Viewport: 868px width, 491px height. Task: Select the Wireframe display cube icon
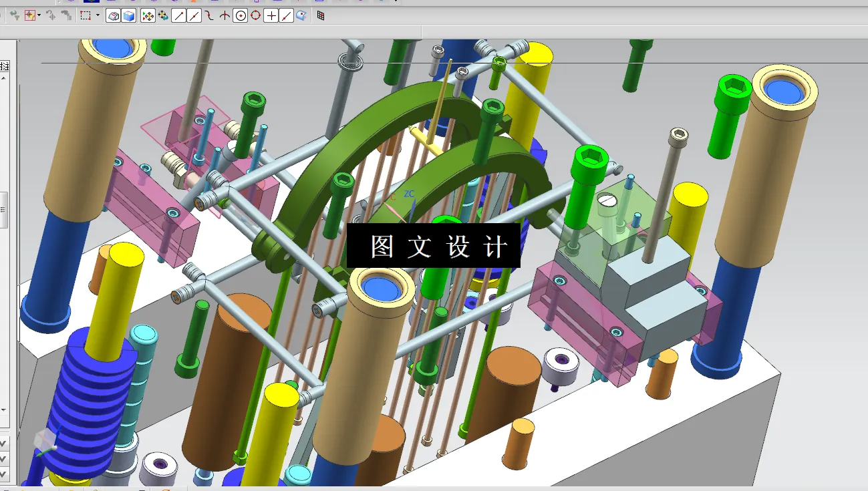click(128, 15)
